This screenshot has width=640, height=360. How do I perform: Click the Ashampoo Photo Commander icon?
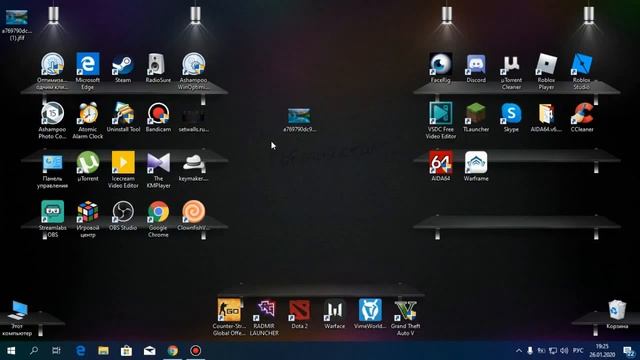click(52, 120)
